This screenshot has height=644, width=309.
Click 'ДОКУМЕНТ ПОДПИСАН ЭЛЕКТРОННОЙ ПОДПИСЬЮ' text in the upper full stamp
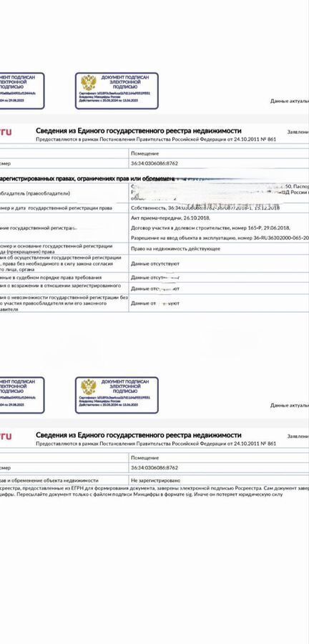point(124,82)
